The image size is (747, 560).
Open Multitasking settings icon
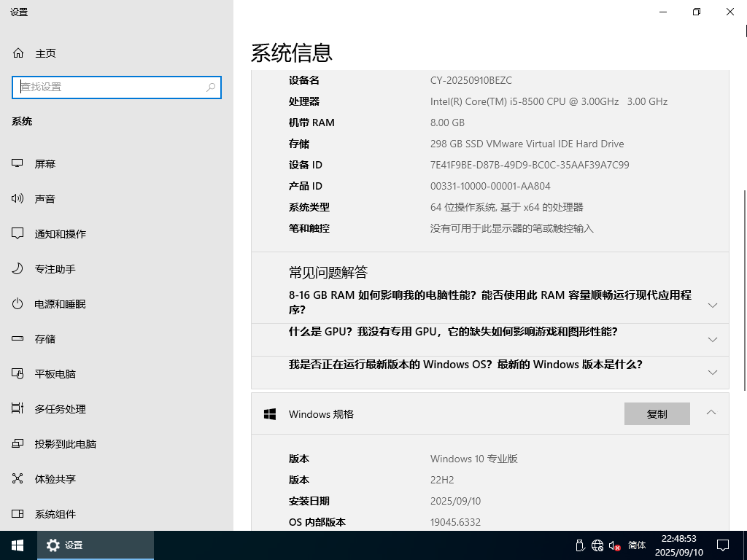tap(18, 409)
